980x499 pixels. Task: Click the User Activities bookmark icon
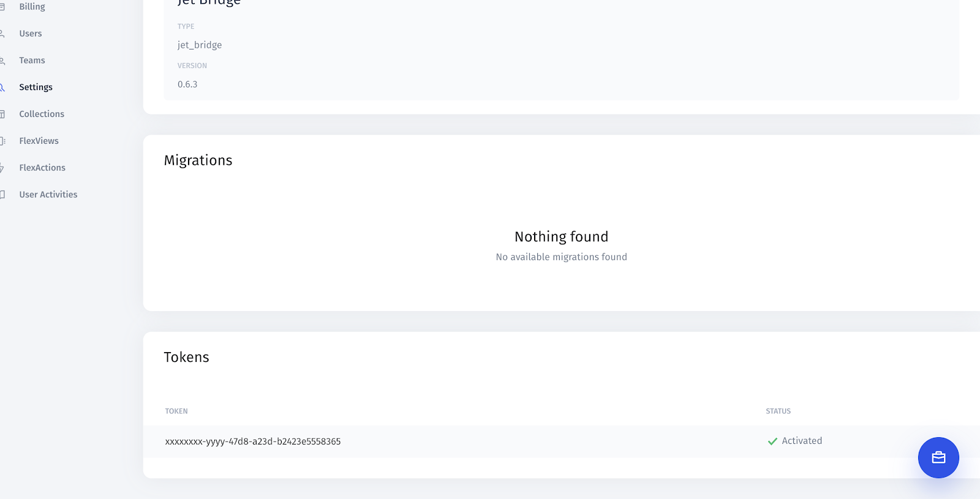[2, 195]
